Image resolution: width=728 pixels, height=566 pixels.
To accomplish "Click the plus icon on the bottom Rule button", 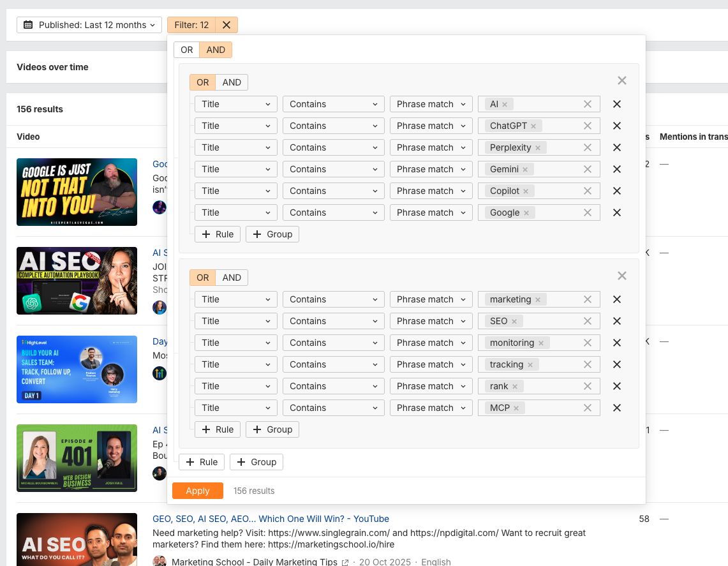I will (190, 462).
